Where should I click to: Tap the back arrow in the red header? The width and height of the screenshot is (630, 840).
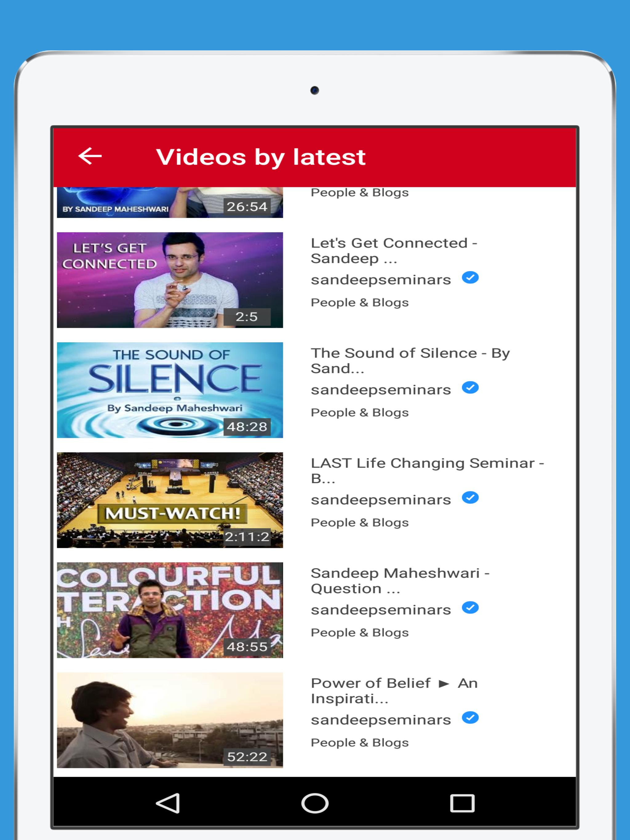tap(90, 156)
